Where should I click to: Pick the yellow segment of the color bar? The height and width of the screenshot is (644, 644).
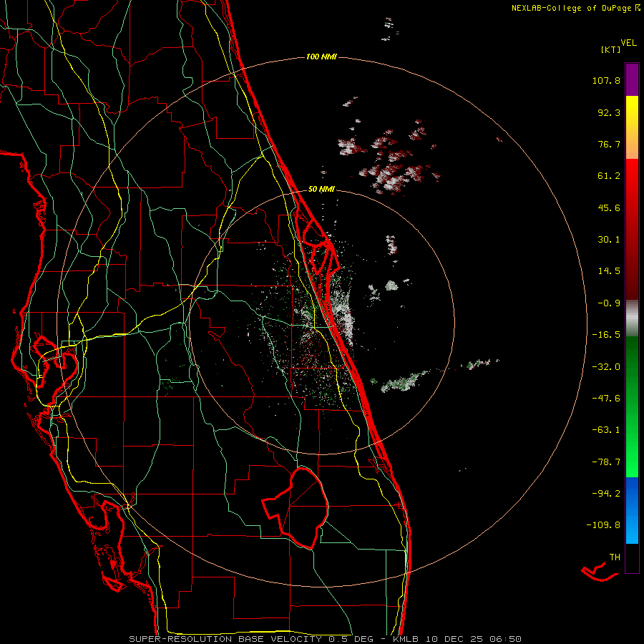632,112
